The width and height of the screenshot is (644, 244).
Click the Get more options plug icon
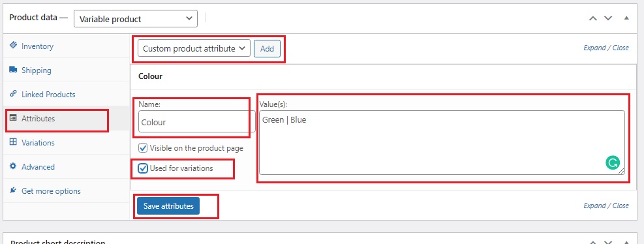click(13, 191)
